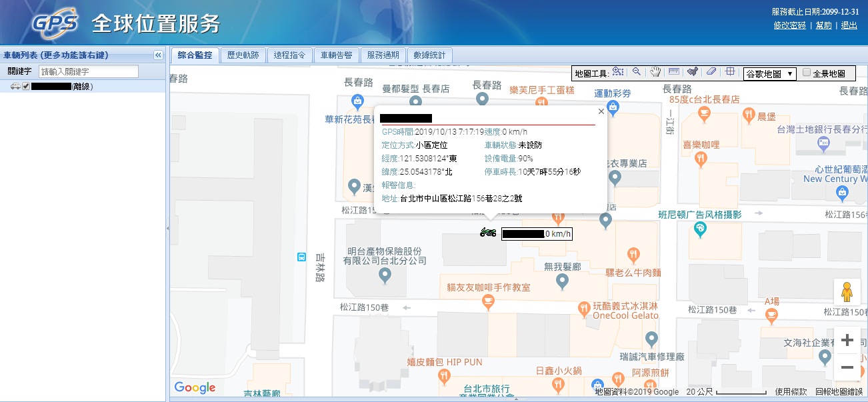The width and height of the screenshot is (868, 402).
Task: Click the 無我髮廊 location pin
Action: pyautogui.click(x=562, y=281)
